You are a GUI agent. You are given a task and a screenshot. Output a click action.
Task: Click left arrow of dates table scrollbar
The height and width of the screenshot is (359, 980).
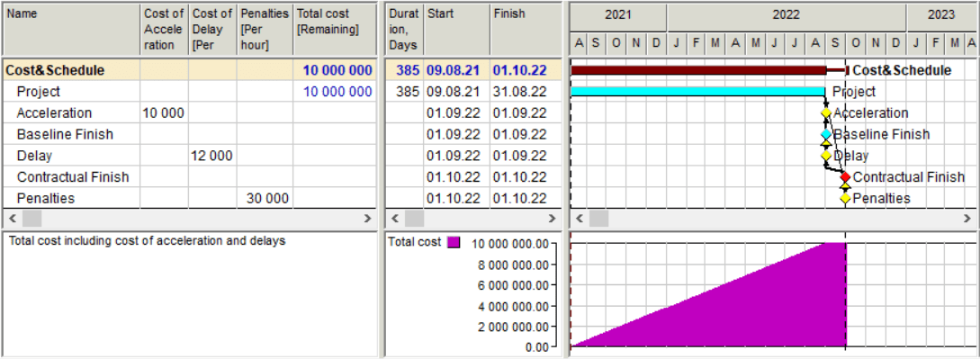tap(395, 219)
